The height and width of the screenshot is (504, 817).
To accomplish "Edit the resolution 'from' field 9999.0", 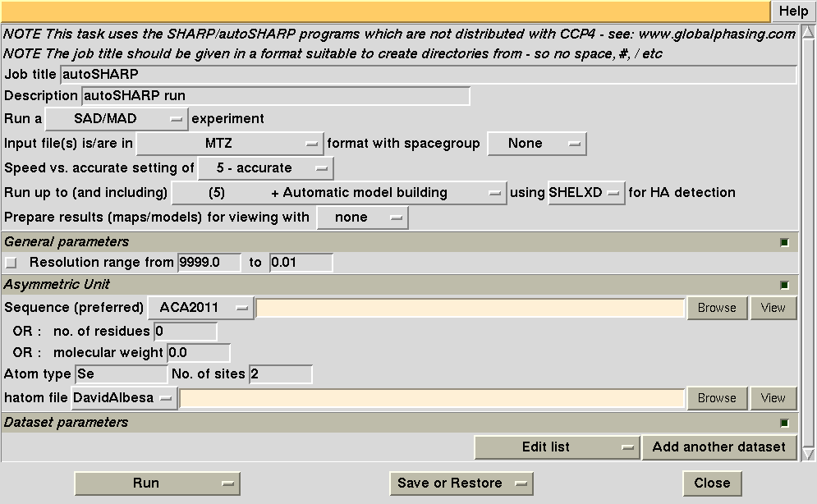I will [209, 263].
